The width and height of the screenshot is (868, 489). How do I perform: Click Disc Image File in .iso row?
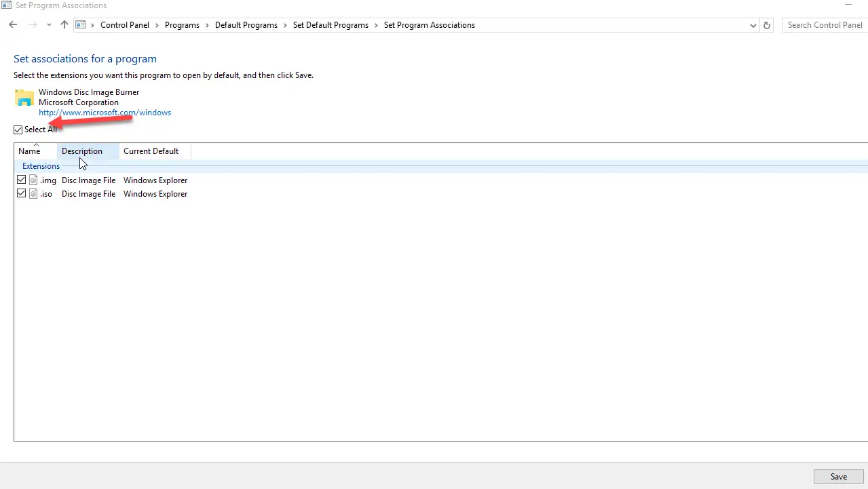tap(88, 194)
